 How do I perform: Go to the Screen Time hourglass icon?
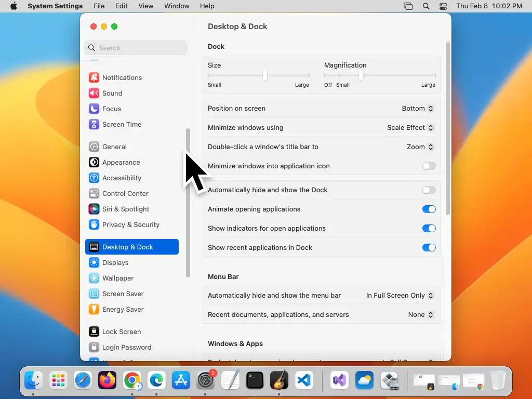click(94, 124)
